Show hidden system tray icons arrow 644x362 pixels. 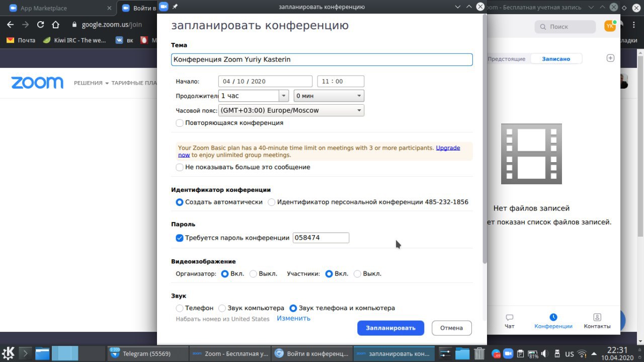(595, 353)
